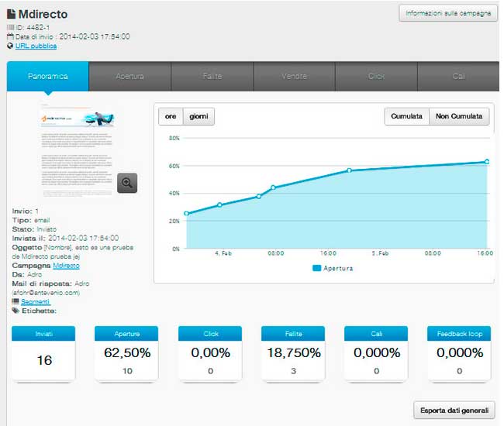Go to the Vendite tab

click(294, 77)
